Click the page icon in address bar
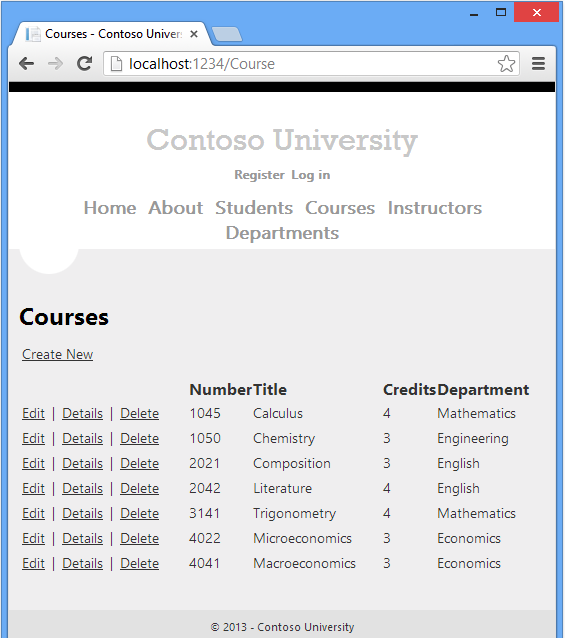The image size is (565, 638). (116, 63)
